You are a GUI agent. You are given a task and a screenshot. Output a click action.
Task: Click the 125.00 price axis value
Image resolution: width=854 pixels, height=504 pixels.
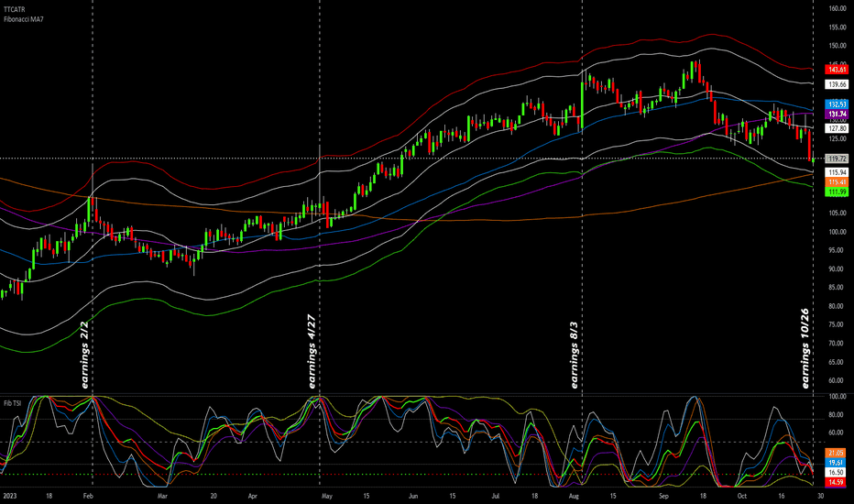(x=838, y=139)
